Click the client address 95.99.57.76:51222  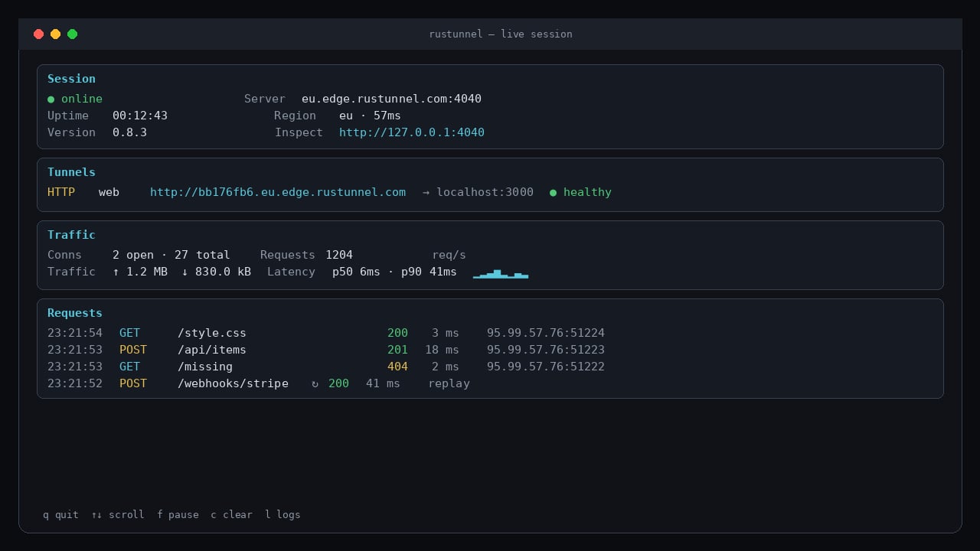pos(546,367)
